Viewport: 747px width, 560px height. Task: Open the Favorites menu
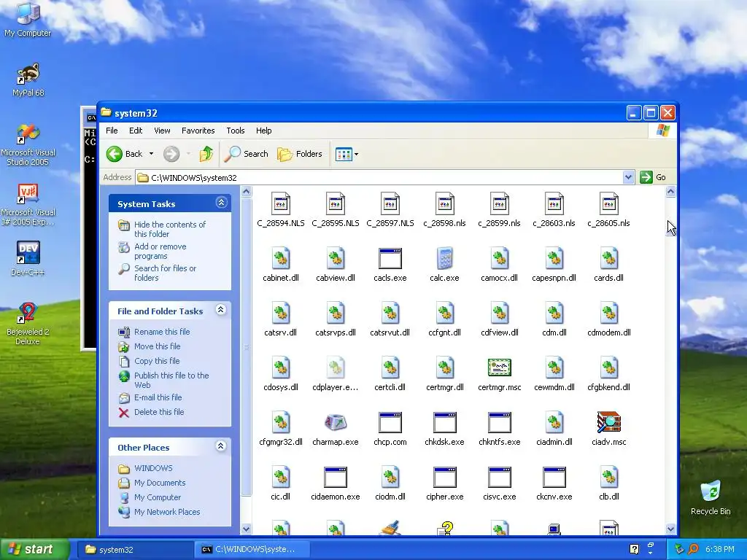pyautogui.click(x=198, y=131)
